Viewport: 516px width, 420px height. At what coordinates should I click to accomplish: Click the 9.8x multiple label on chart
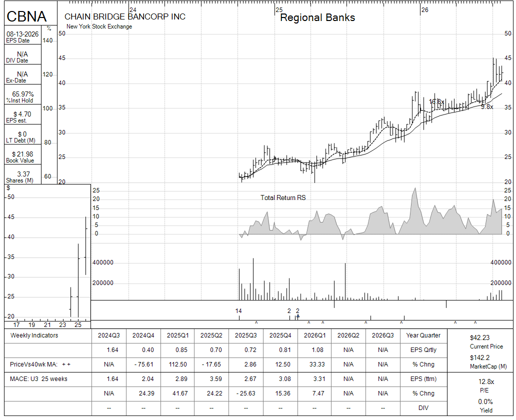click(487, 106)
